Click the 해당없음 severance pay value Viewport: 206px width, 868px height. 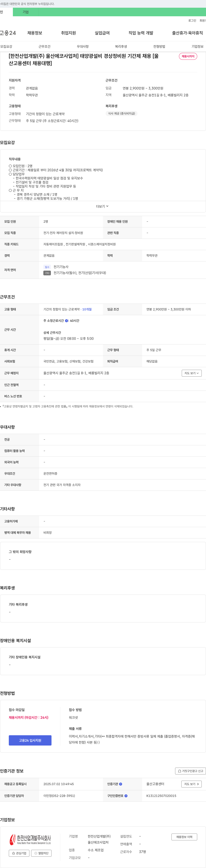[x=152, y=362]
